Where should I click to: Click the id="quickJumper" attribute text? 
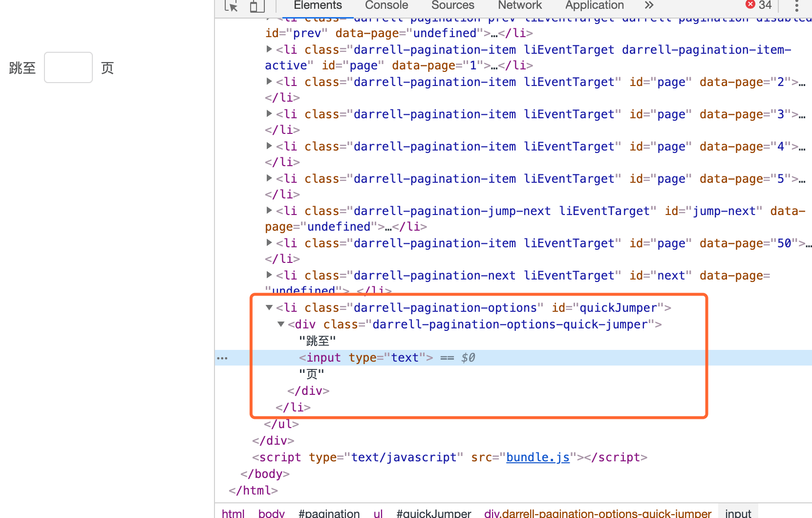(x=608, y=308)
